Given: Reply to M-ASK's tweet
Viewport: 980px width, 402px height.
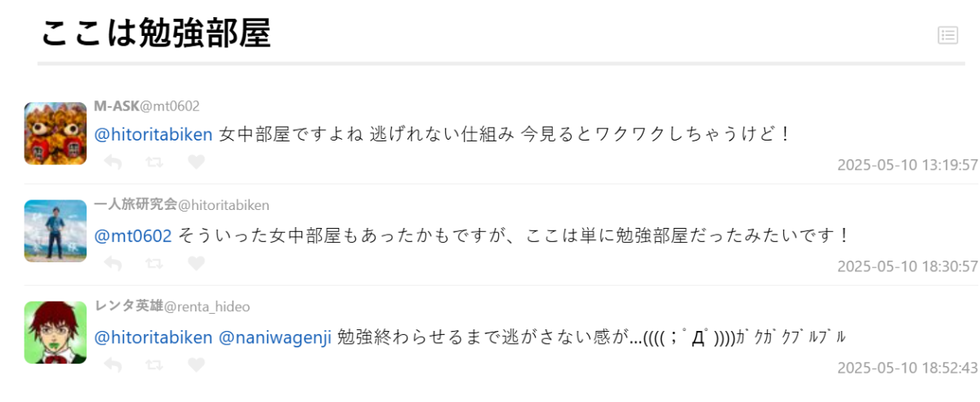Looking at the screenshot, I should (114, 163).
